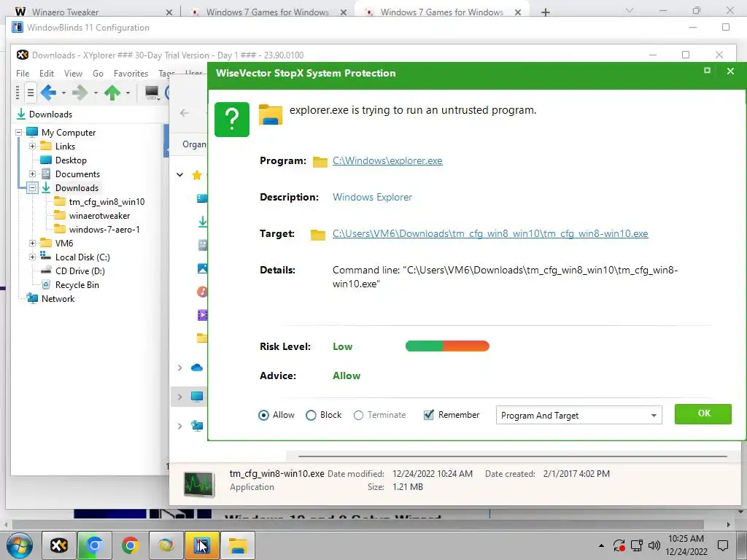Click XYplorer blue Back arrow

[48, 93]
